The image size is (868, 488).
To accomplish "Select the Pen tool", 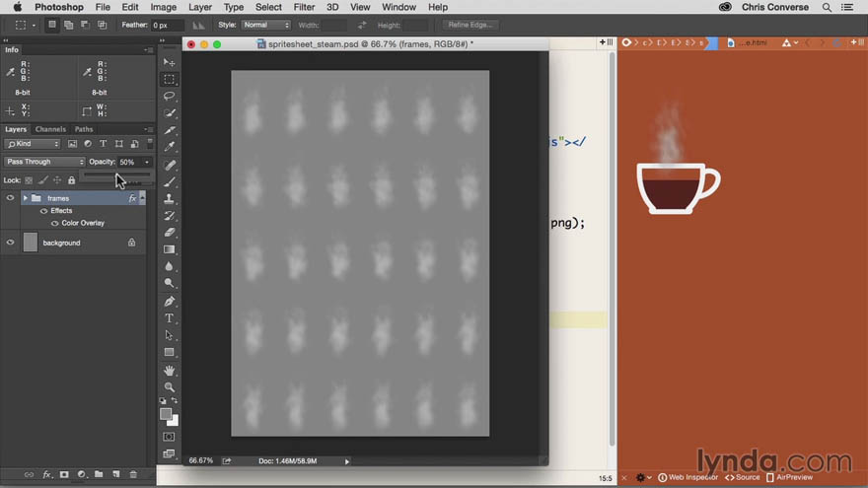I will (170, 302).
